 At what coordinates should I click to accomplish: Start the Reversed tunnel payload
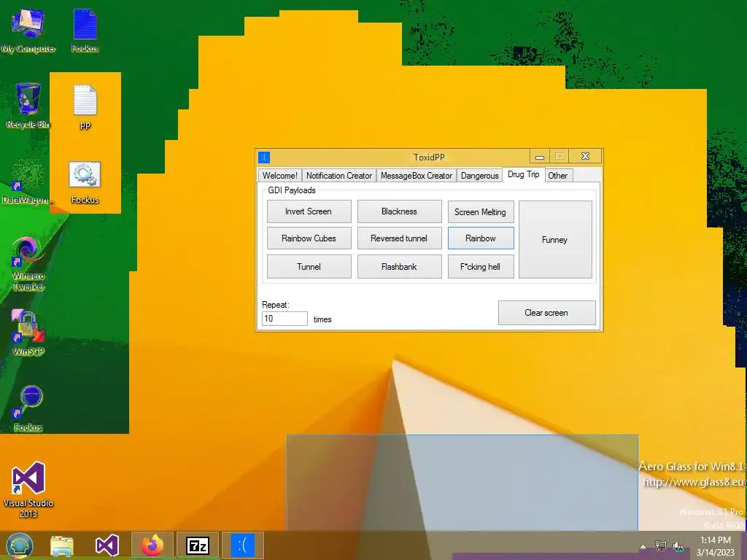399,238
